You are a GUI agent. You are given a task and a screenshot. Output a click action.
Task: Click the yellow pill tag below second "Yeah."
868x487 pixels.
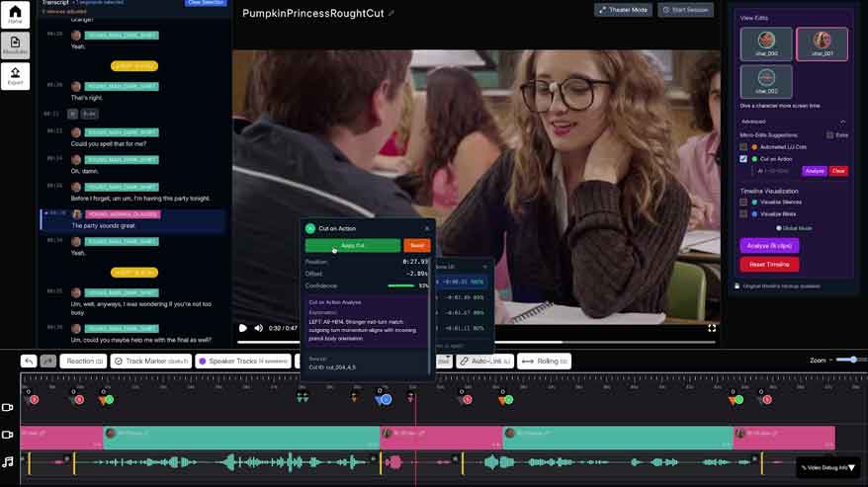[x=134, y=273]
